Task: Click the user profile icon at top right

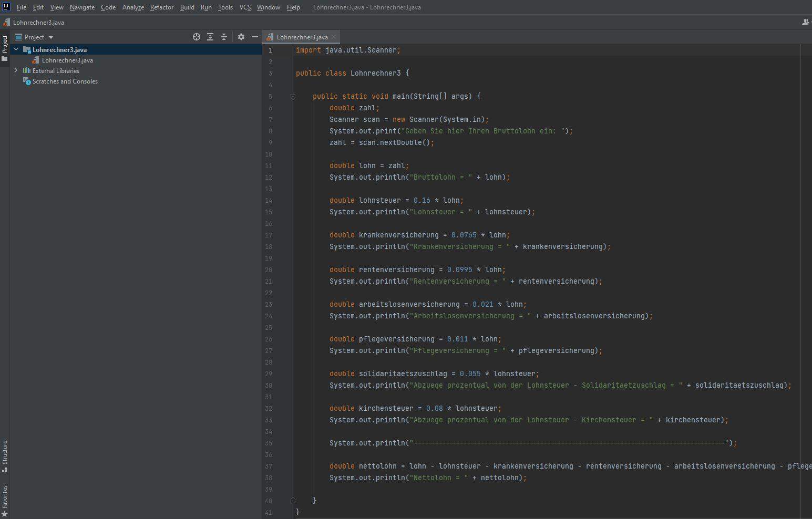Action: point(805,22)
